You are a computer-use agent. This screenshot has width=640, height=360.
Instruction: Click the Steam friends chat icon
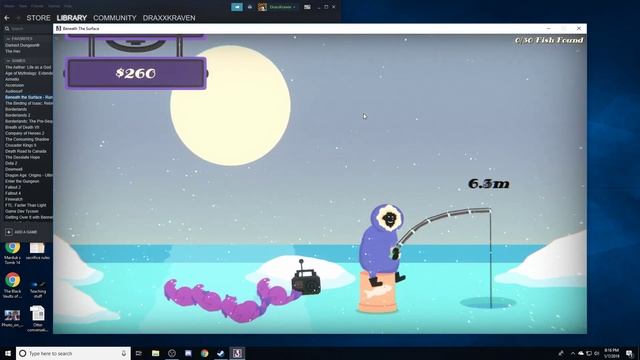tap(237, 7)
